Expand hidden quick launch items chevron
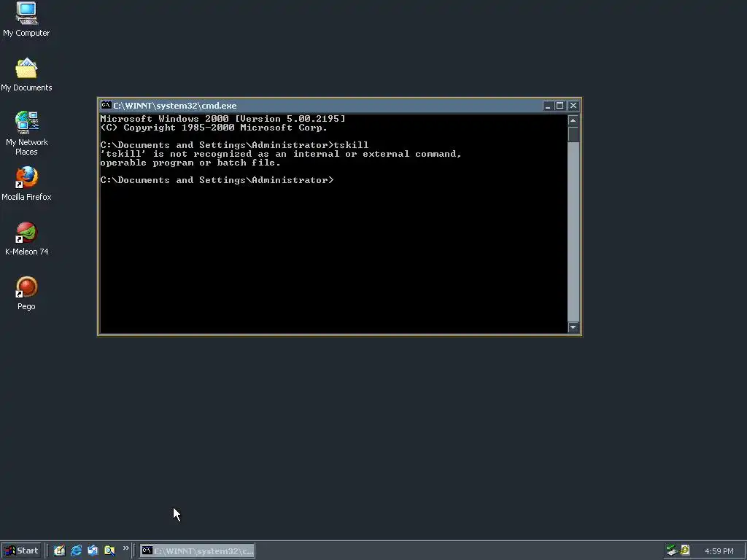747x560 pixels. tap(125, 548)
